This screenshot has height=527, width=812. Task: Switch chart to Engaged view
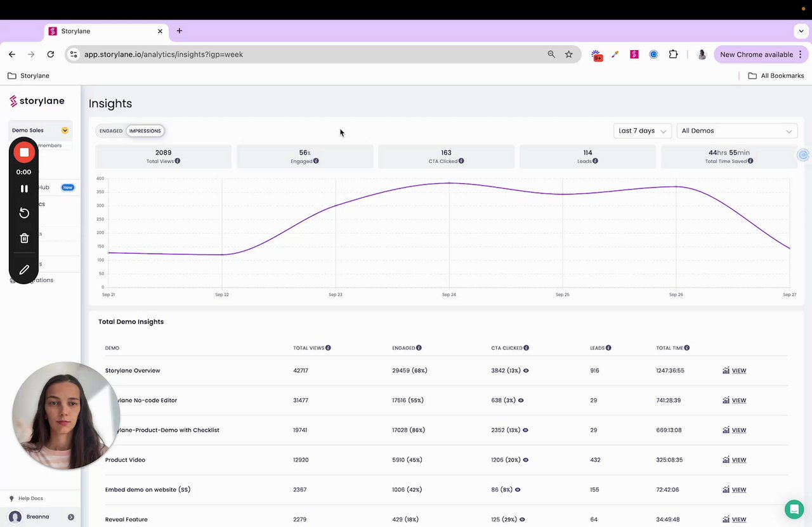111,131
